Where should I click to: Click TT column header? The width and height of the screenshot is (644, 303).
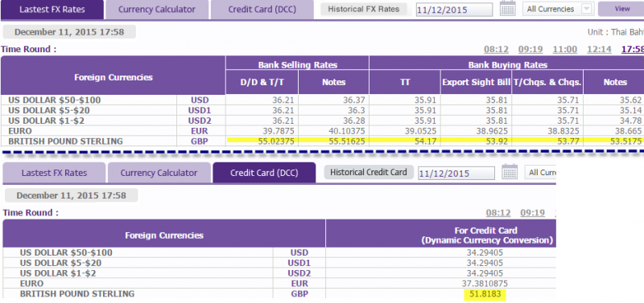point(405,82)
